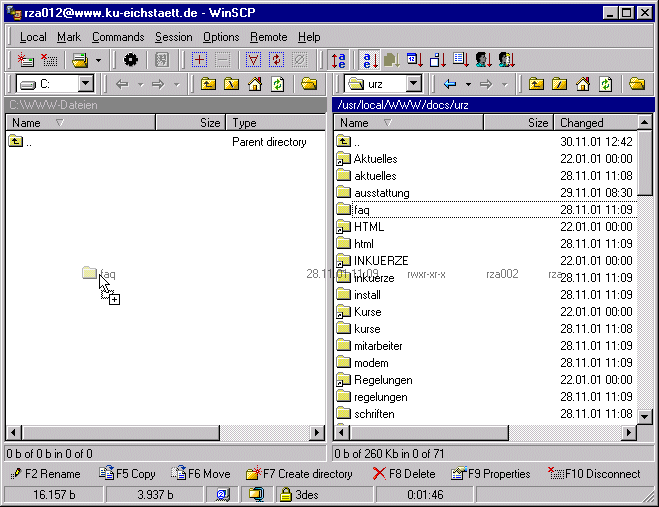Open the Remote menu
Image resolution: width=659 pixels, height=507 pixels.
[x=269, y=37]
